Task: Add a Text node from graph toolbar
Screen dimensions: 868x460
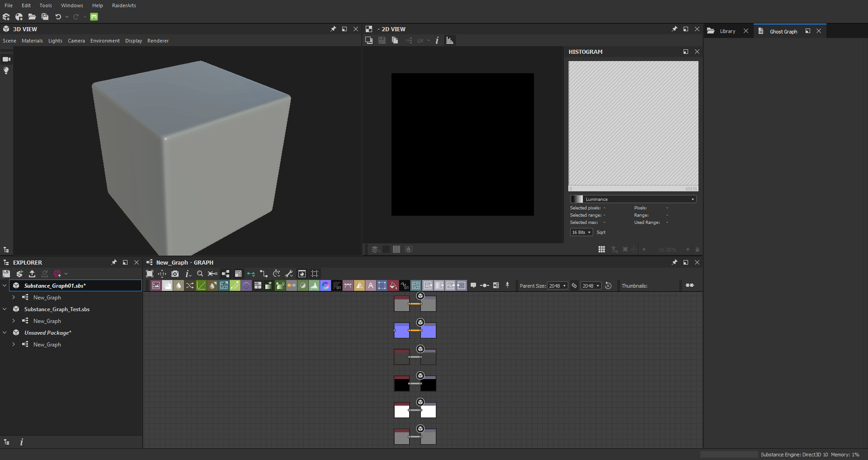Action: pos(371,285)
